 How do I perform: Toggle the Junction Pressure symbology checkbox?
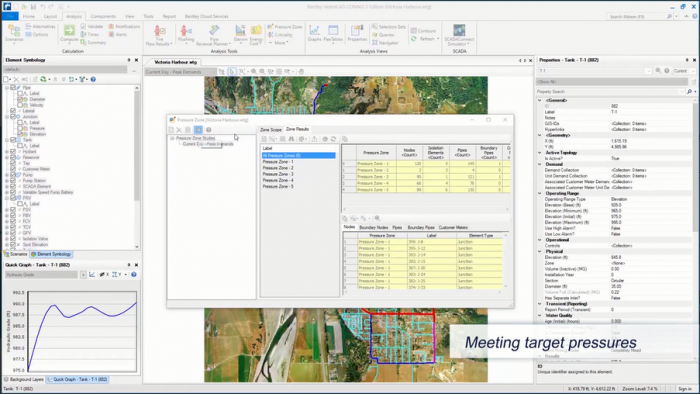20,128
